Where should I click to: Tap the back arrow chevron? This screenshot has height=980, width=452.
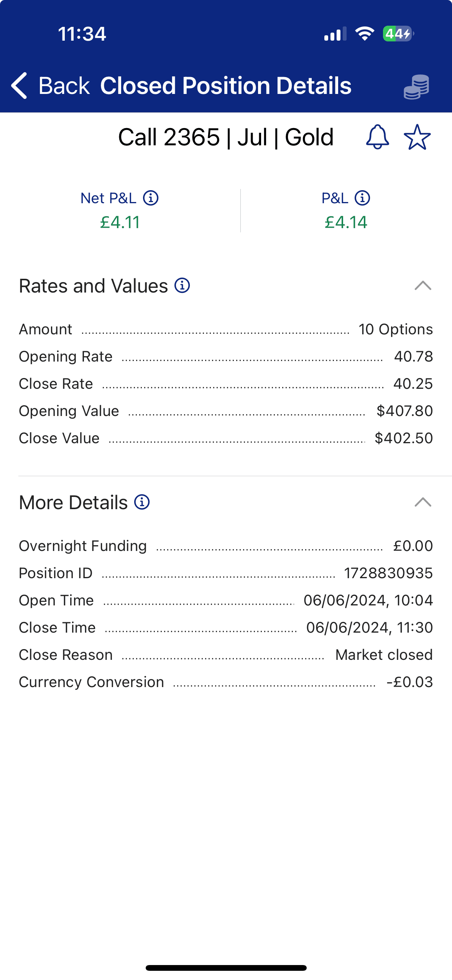(x=19, y=86)
